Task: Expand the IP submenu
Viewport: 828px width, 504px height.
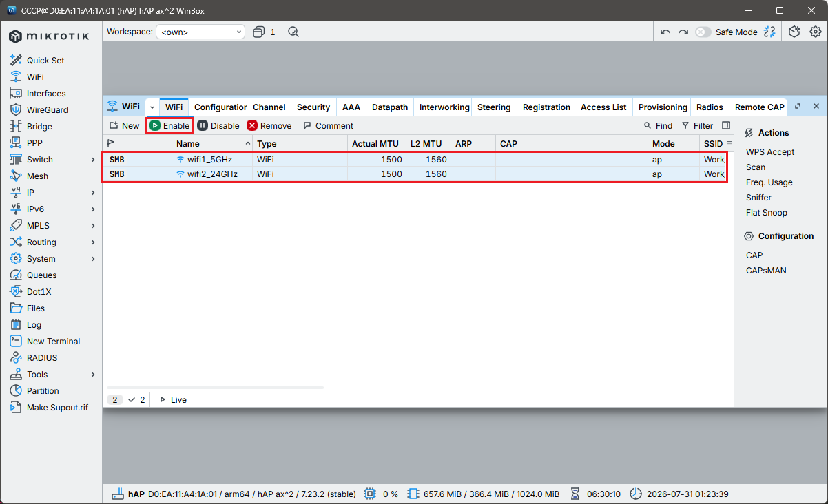Action: [x=93, y=192]
